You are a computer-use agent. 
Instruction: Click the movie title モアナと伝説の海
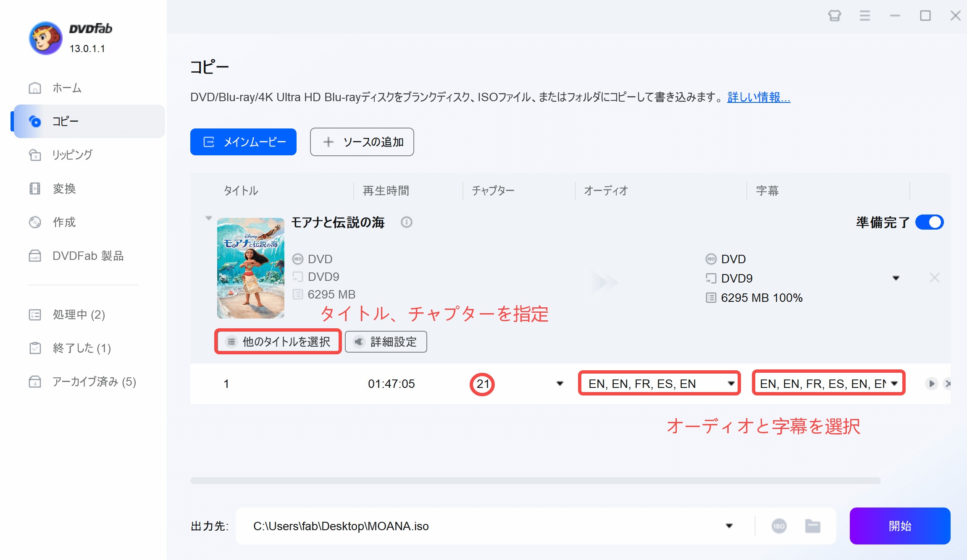pyautogui.click(x=338, y=222)
